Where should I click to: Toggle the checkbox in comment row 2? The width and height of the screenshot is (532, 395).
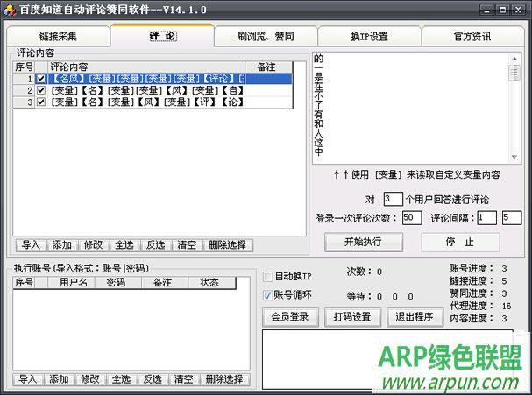[41, 90]
